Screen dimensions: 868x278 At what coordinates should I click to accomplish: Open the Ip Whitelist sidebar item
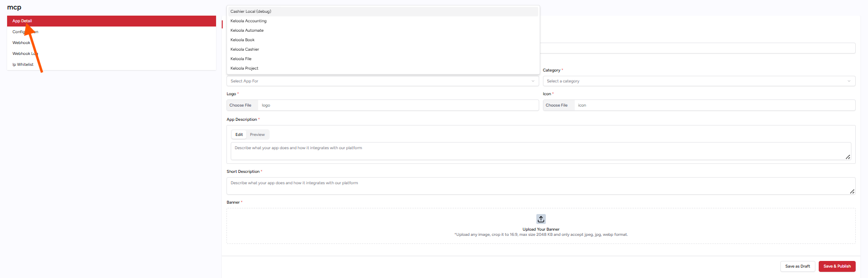point(111,64)
